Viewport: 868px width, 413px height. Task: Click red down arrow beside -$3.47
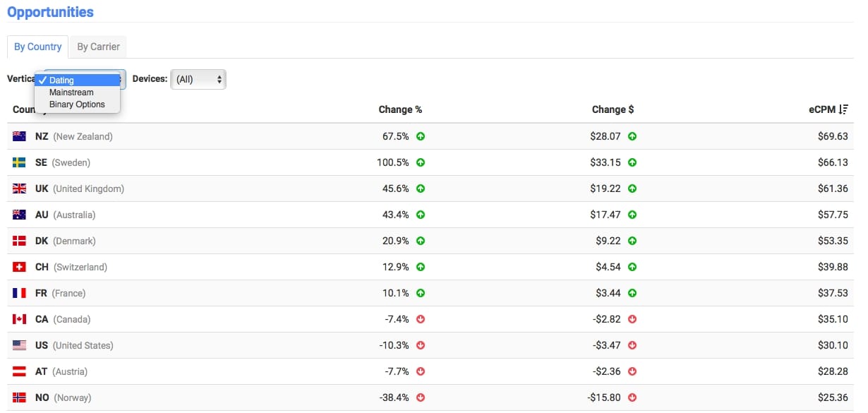632,345
